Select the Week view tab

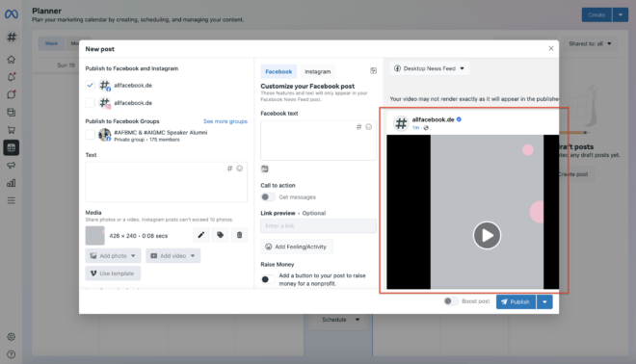pyautogui.click(x=51, y=43)
